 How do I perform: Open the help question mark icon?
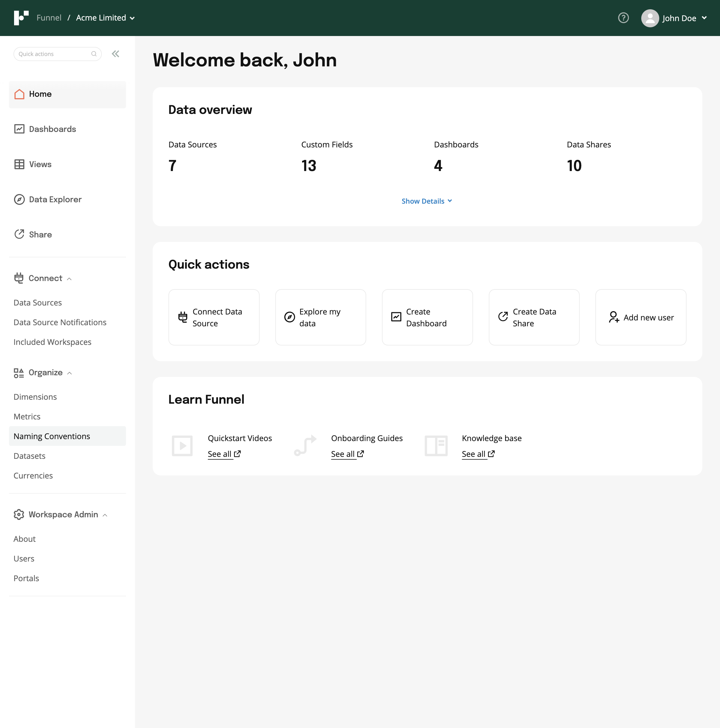coord(623,18)
